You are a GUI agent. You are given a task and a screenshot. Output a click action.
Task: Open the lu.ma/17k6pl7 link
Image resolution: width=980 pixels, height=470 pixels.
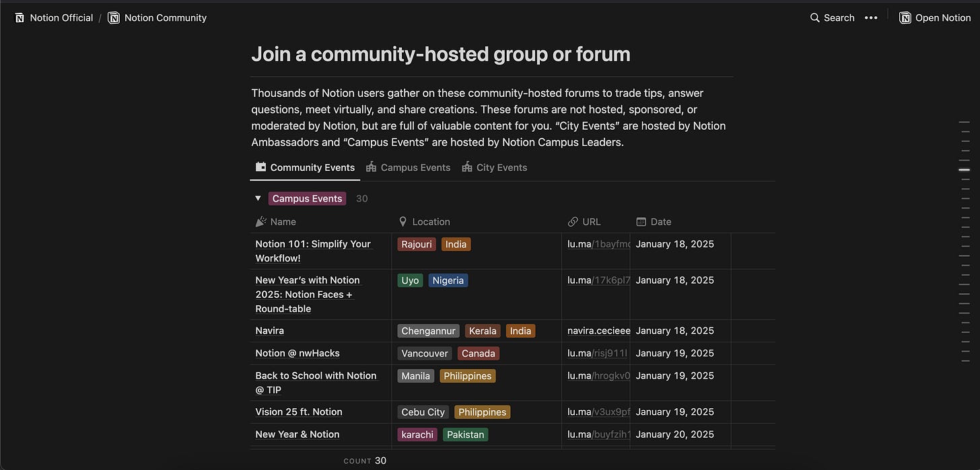click(x=598, y=280)
